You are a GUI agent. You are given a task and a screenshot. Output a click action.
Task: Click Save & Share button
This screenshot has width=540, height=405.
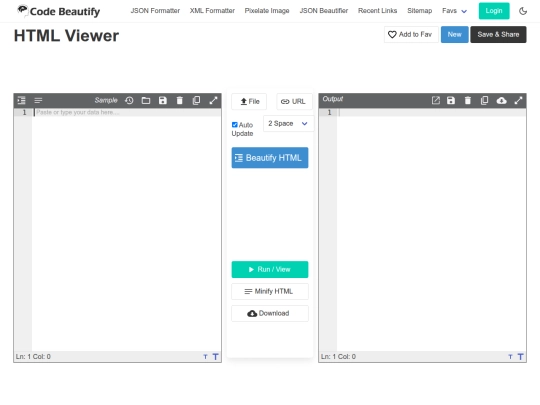pos(498,34)
